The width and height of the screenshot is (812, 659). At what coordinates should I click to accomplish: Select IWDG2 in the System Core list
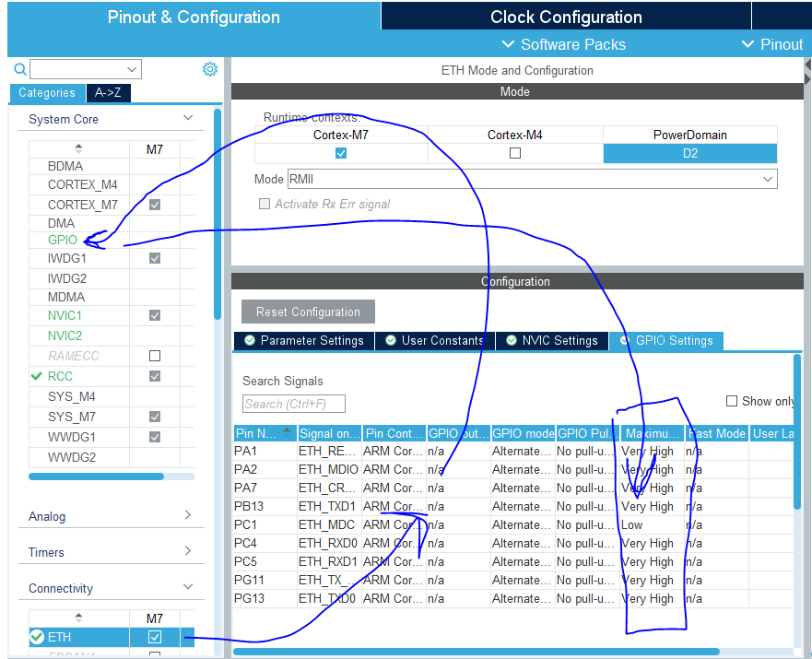[x=66, y=278]
